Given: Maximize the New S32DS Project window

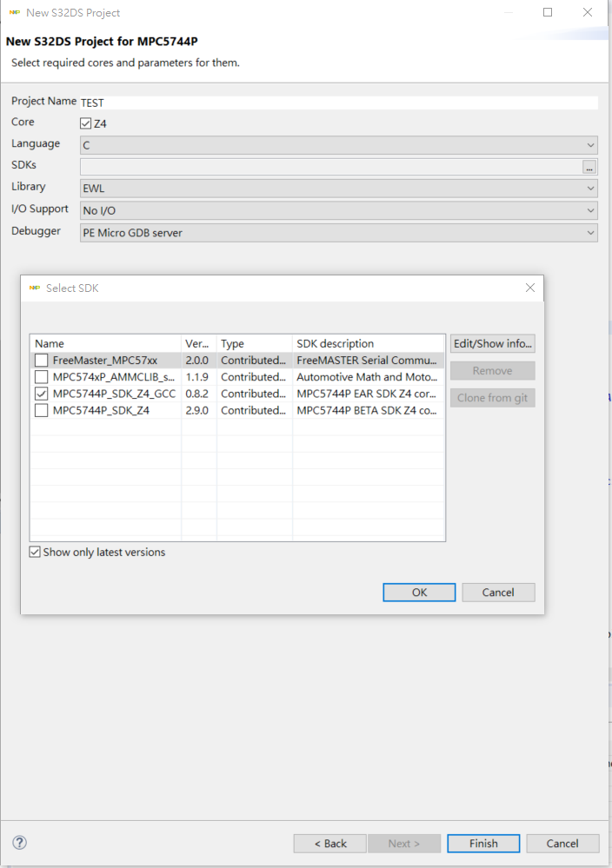Looking at the screenshot, I should 548,12.
